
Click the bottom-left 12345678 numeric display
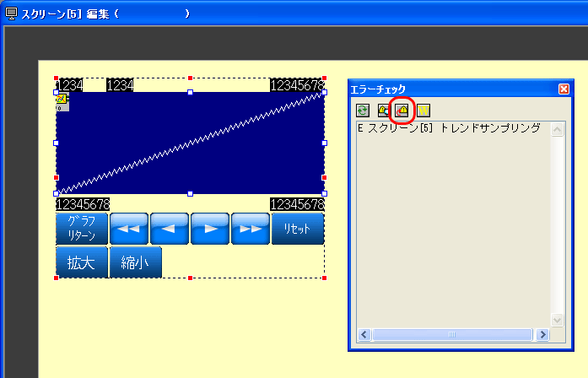[x=83, y=204]
